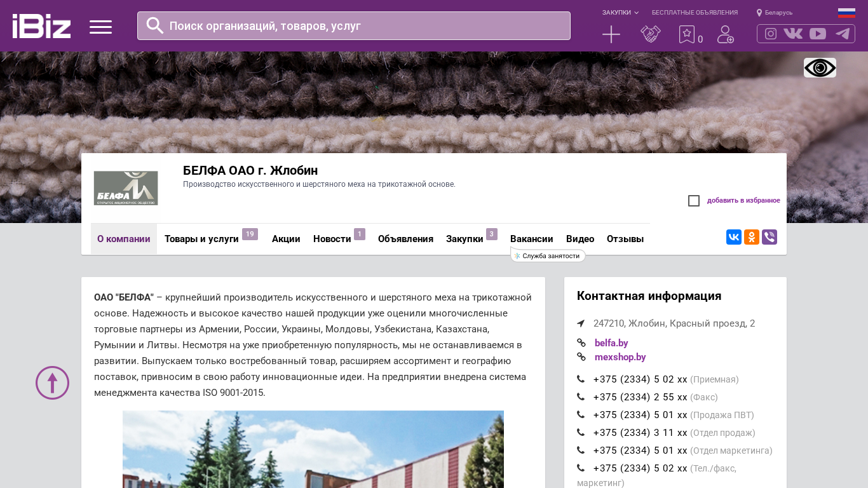The image size is (868, 488).
Task: Click добавить в избранное link
Action: tap(743, 201)
